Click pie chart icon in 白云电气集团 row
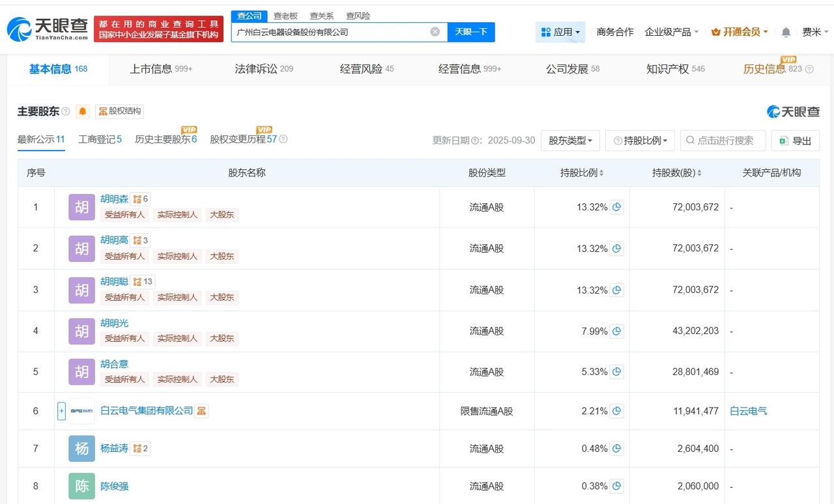The height and width of the screenshot is (504, 834). tap(616, 411)
